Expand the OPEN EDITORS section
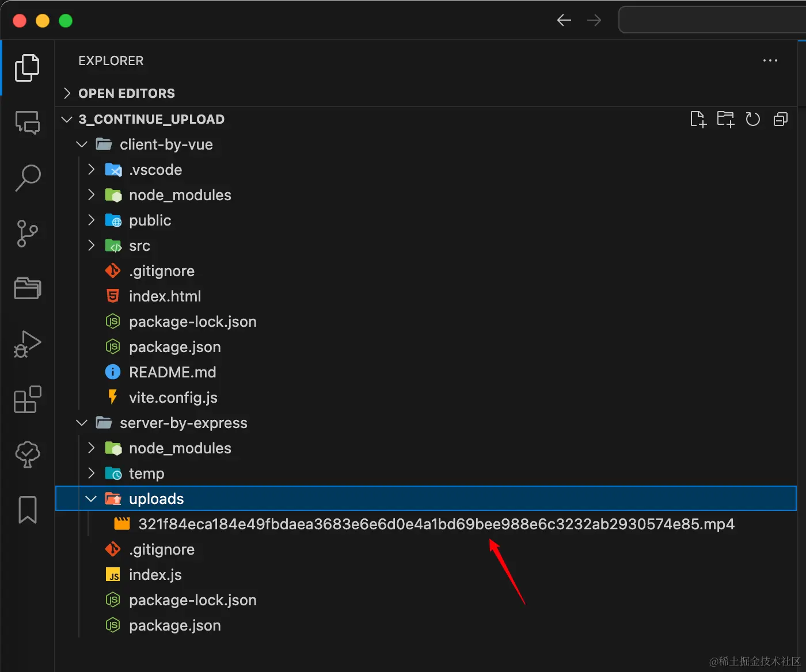Image resolution: width=806 pixels, height=672 pixels. coord(426,93)
